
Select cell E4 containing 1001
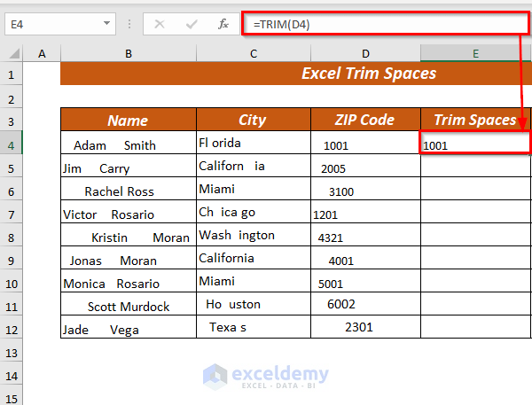(475, 144)
